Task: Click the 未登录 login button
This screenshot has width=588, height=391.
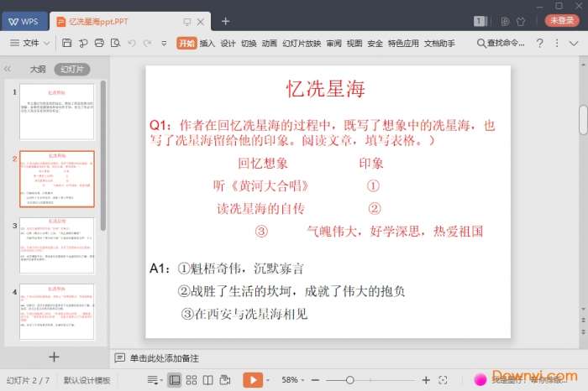Action: 562,21
